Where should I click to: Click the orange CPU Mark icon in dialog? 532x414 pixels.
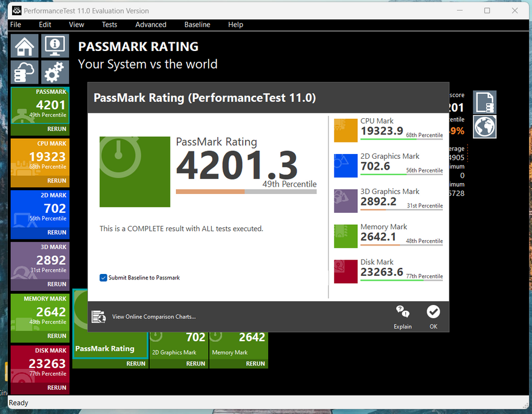tap(345, 130)
